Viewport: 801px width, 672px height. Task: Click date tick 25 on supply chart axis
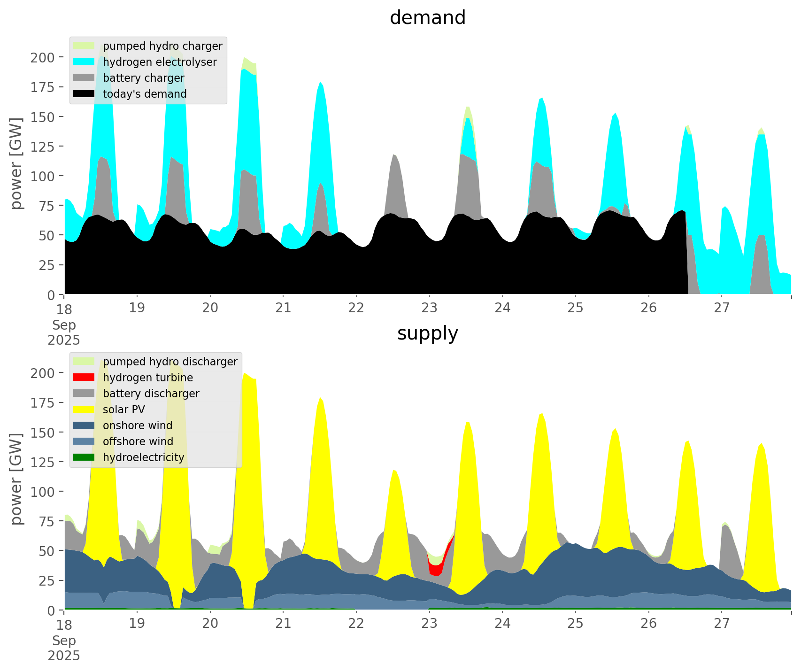tap(575, 624)
